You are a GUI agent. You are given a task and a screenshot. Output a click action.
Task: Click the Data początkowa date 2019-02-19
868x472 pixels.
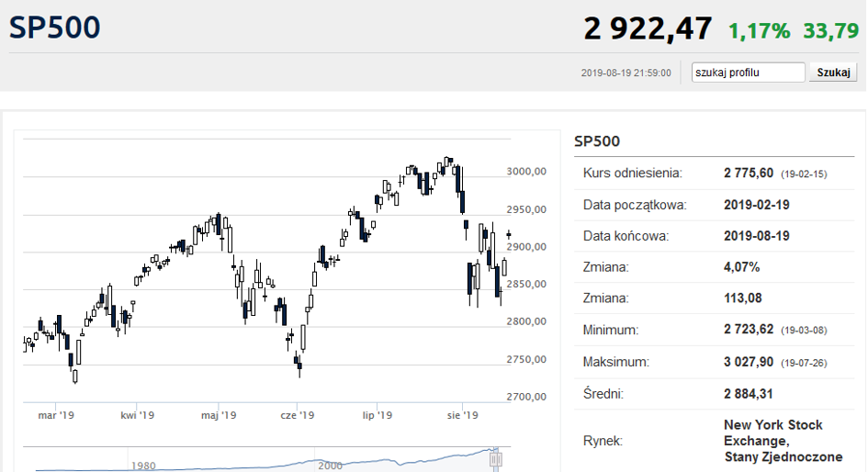click(x=756, y=205)
